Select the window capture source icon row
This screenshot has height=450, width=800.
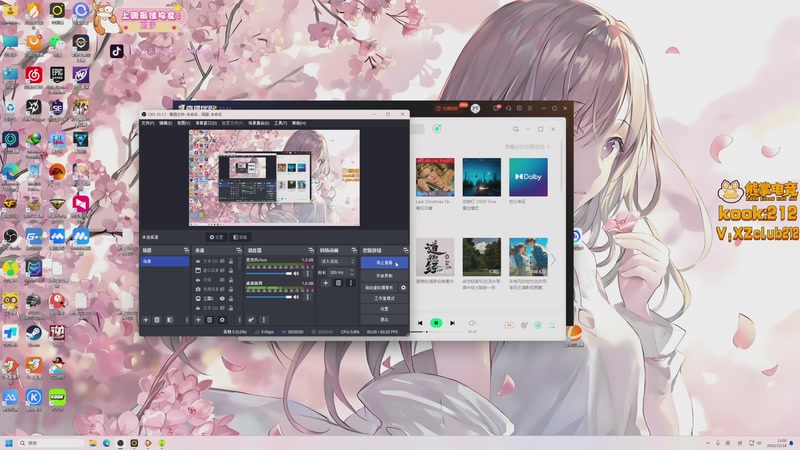(214, 270)
